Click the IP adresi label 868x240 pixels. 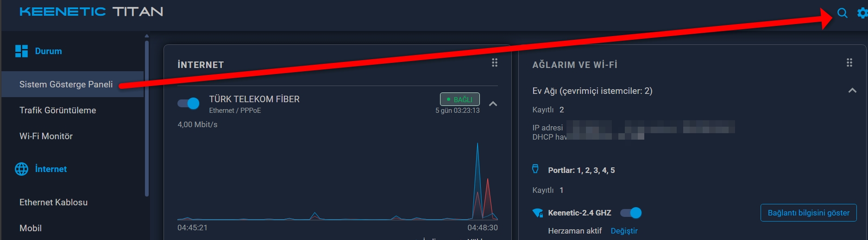click(x=547, y=128)
